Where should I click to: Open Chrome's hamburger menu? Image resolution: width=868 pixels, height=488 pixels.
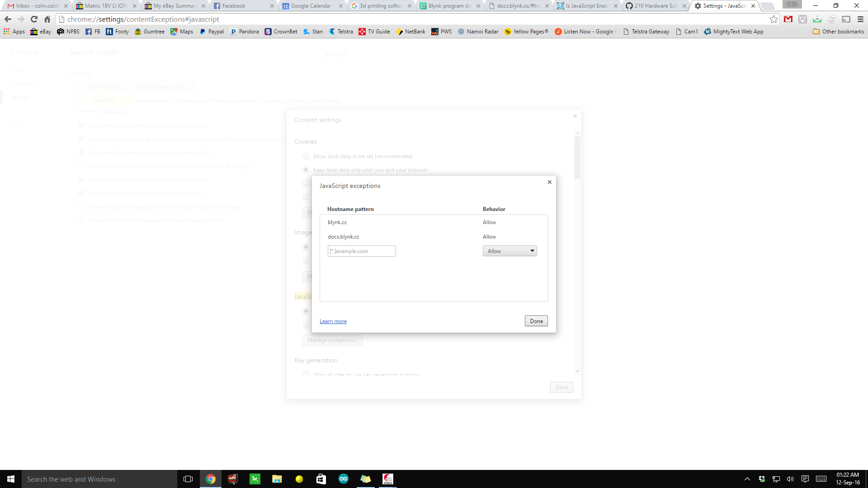click(x=860, y=19)
